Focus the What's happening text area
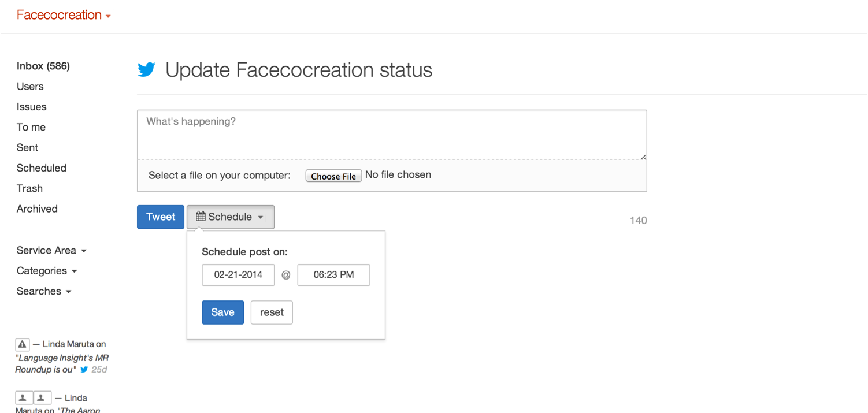This screenshot has width=868, height=413. [x=391, y=135]
